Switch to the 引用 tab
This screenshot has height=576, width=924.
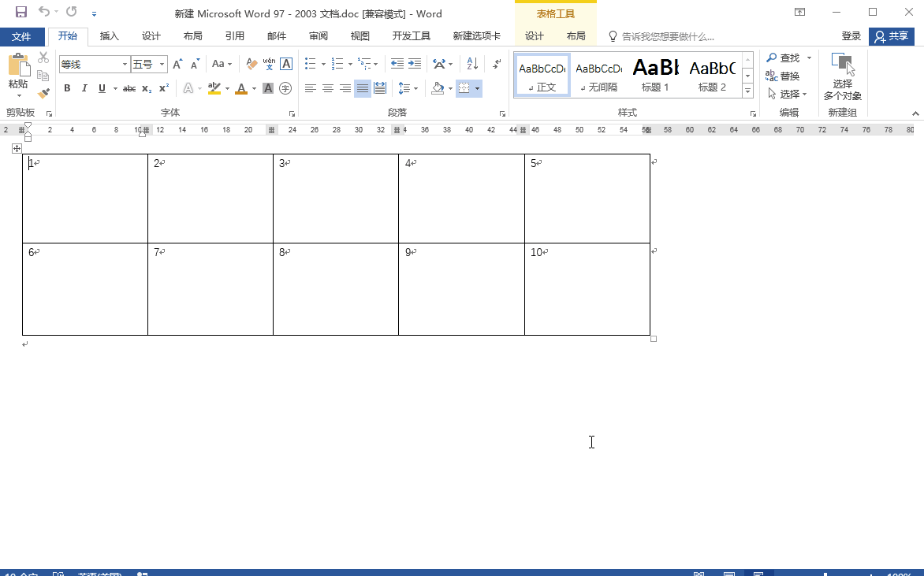[234, 36]
